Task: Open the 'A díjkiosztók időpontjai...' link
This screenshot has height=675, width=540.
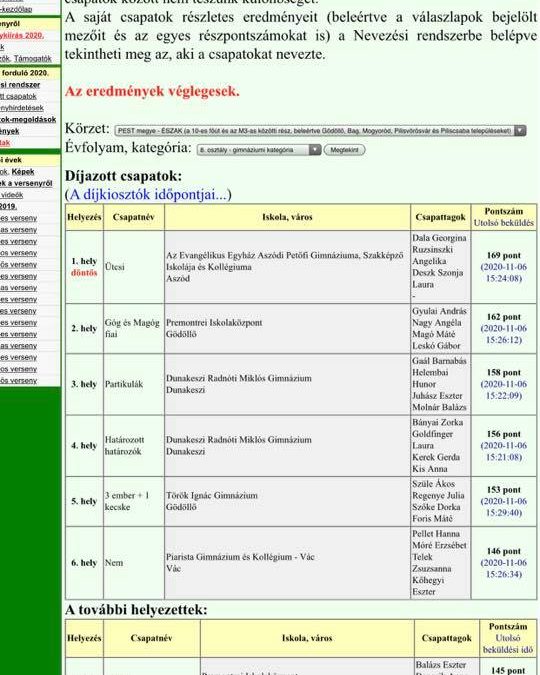Action: pos(148,195)
